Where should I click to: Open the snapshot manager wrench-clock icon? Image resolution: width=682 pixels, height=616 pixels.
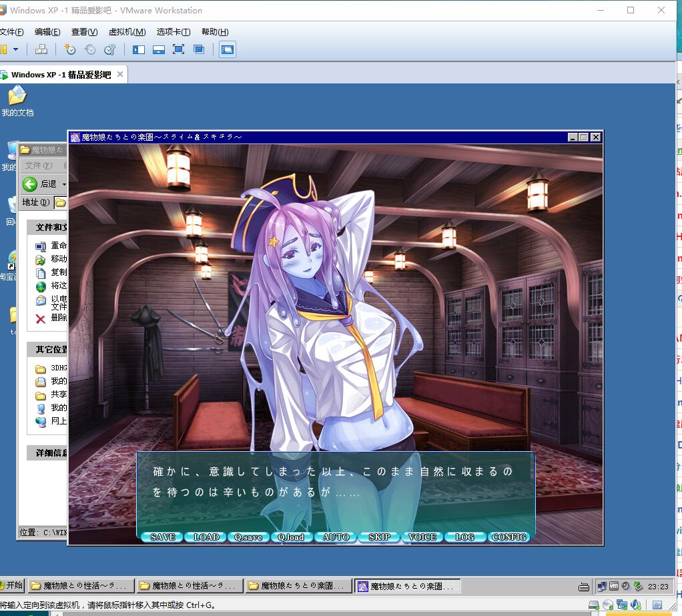pyautogui.click(x=110, y=49)
